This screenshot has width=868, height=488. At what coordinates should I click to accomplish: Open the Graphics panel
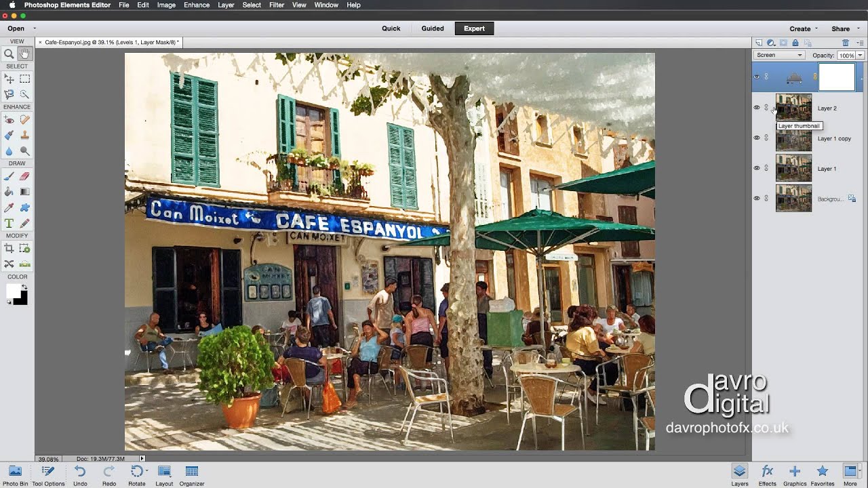(x=795, y=475)
